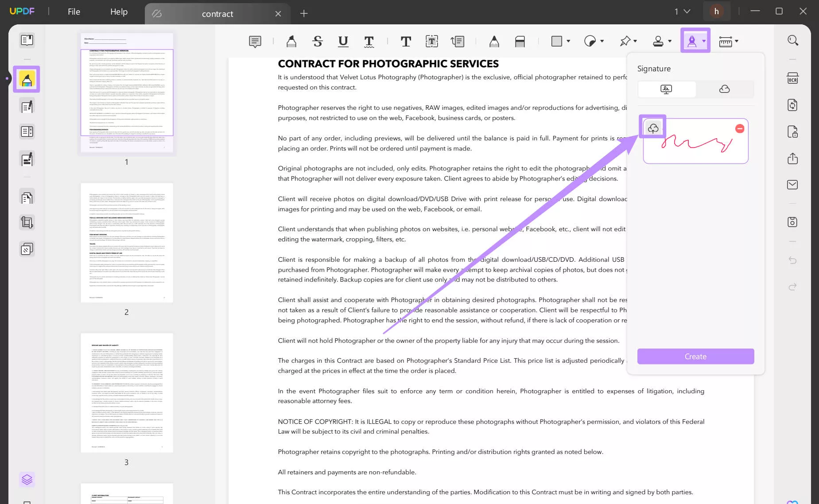Open the Signature tool in toolbar
819x504 pixels.
pos(691,41)
